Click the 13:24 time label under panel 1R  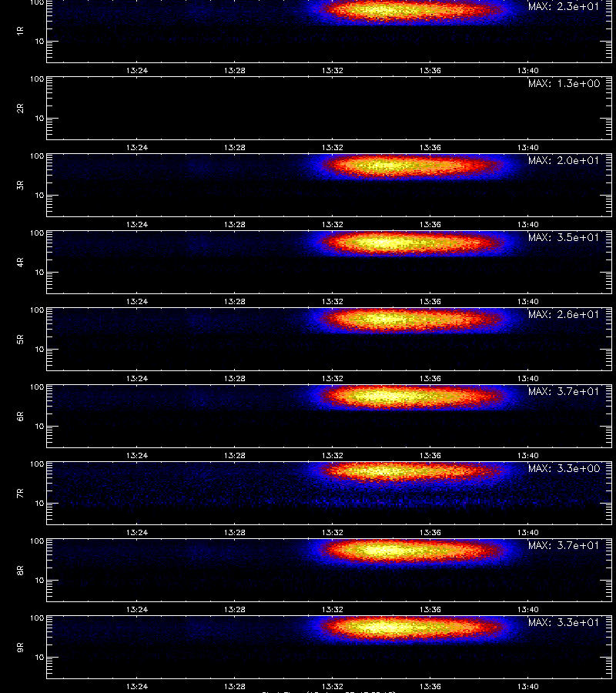(x=136, y=70)
